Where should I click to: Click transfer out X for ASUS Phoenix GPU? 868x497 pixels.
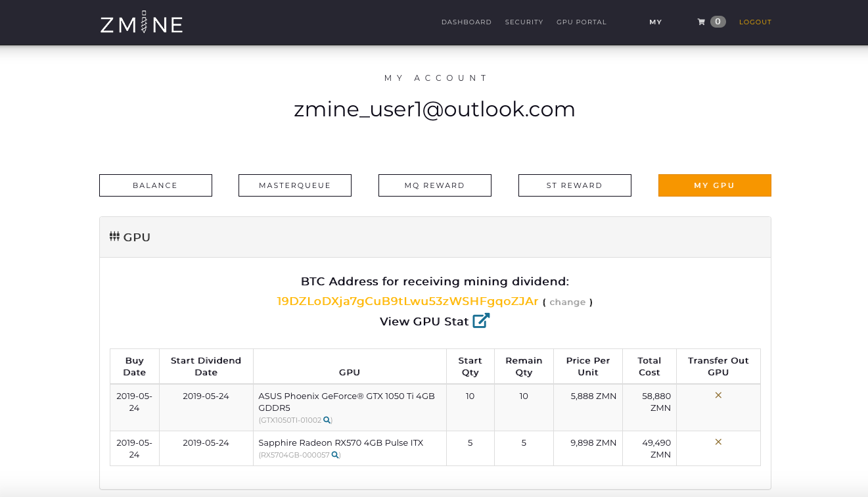click(x=718, y=395)
